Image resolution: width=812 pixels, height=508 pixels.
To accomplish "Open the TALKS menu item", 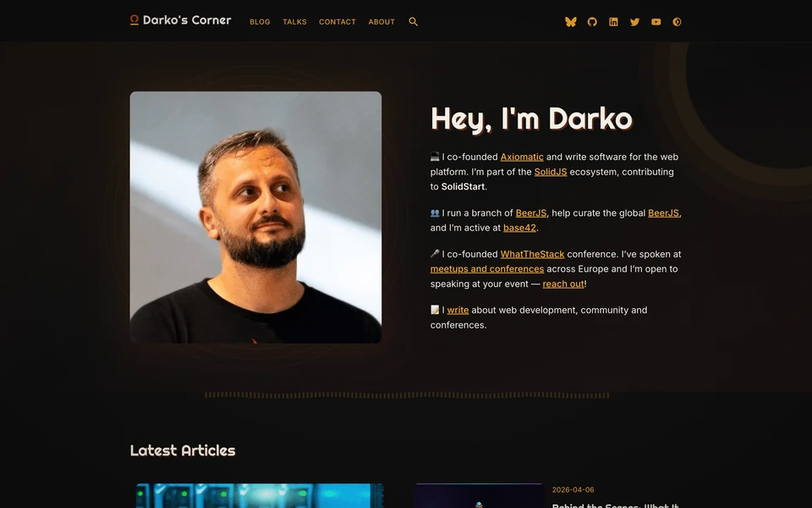I will coord(294,22).
